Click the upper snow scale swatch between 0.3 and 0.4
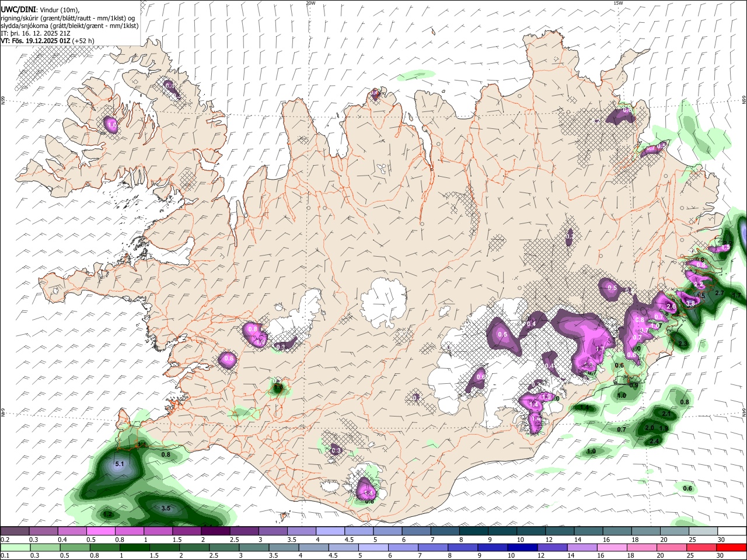The height and width of the screenshot is (560, 747). click(43, 531)
